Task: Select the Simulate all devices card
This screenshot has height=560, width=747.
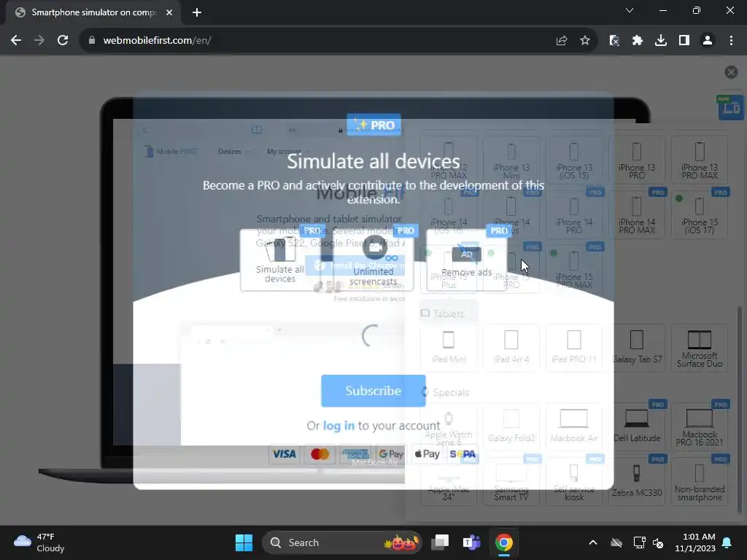Action: [x=280, y=260]
